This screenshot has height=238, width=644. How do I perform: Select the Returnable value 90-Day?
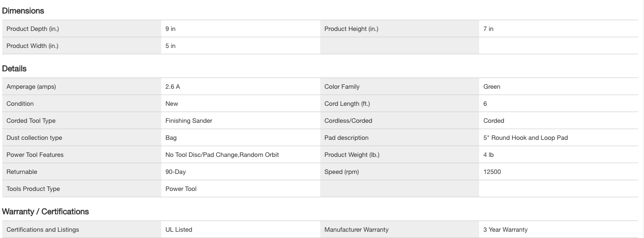point(176,172)
